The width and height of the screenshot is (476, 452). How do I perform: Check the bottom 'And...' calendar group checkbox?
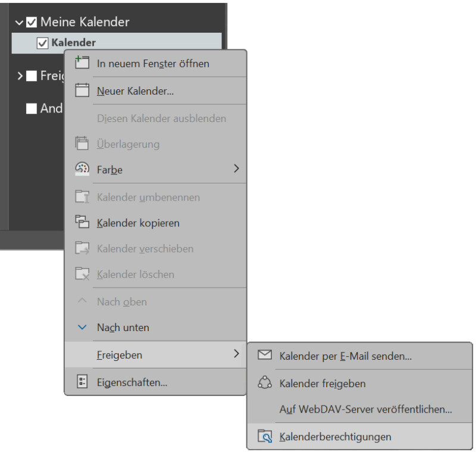32,109
